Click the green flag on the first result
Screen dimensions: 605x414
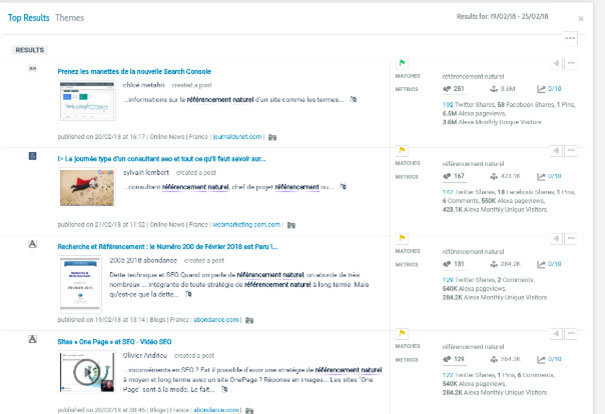point(402,62)
